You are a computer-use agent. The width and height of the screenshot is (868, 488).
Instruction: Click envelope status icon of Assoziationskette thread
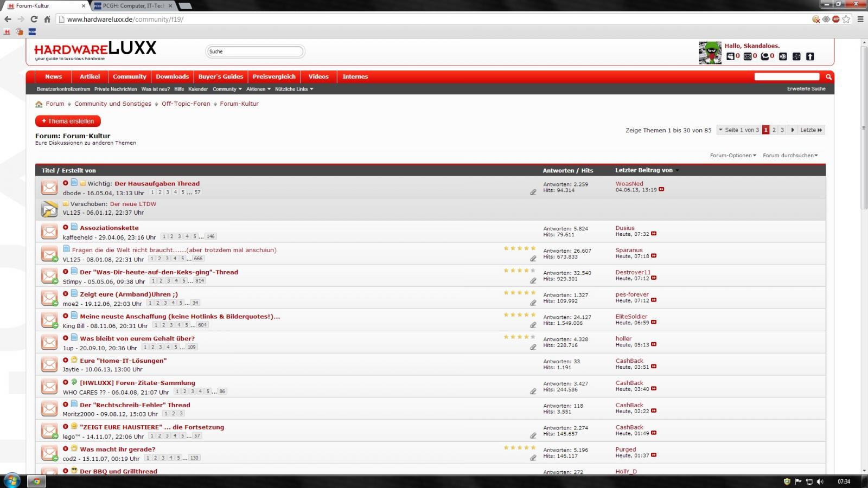(x=49, y=232)
